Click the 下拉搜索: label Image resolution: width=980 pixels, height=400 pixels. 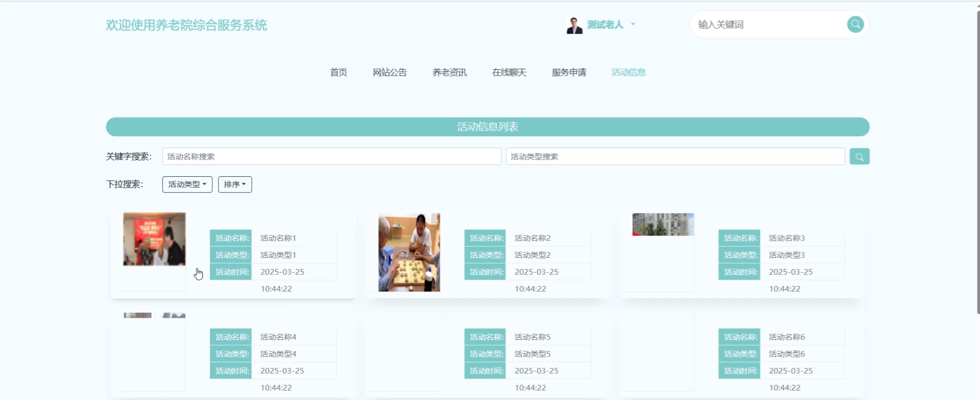[125, 184]
